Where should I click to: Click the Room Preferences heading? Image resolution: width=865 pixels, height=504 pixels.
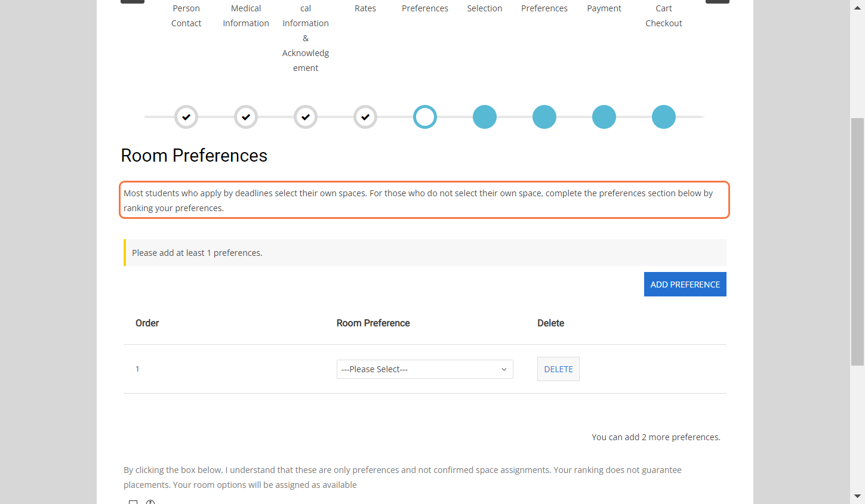194,156
